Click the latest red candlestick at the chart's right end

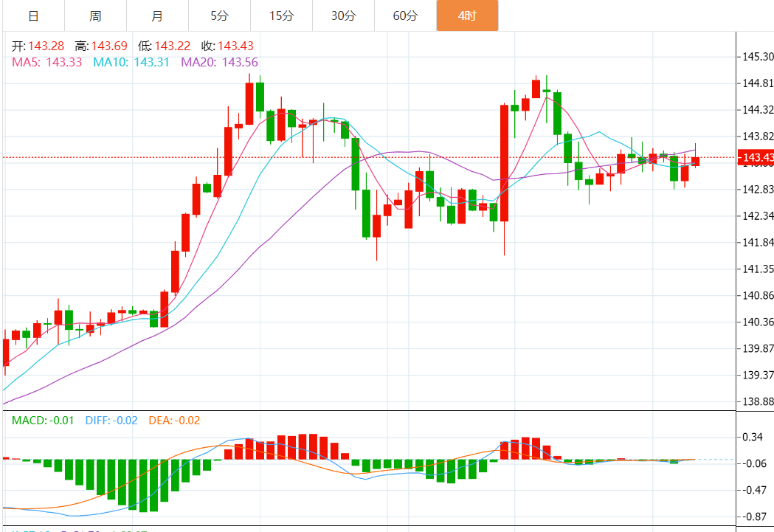[x=695, y=161]
